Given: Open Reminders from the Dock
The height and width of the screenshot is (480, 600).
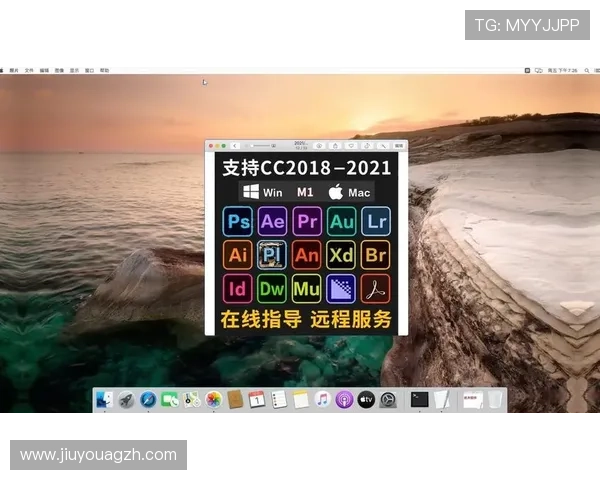Looking at the screenshot, I should pos(279,400).
